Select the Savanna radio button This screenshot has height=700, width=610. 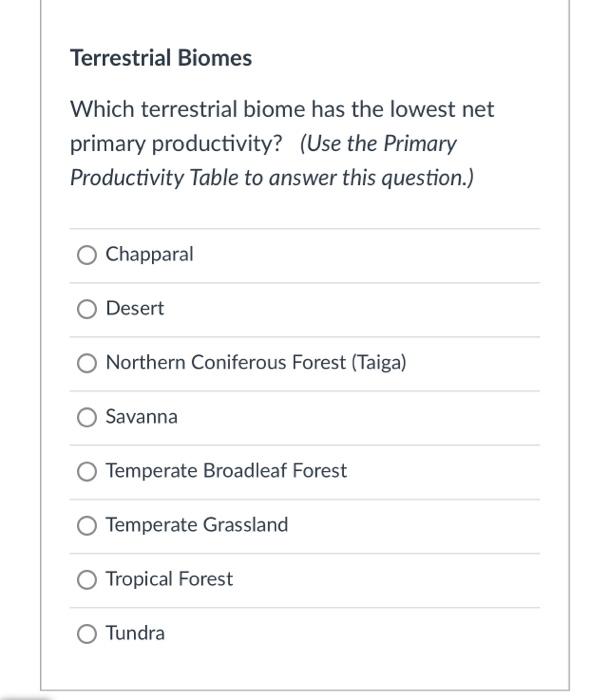pos(88,417)
